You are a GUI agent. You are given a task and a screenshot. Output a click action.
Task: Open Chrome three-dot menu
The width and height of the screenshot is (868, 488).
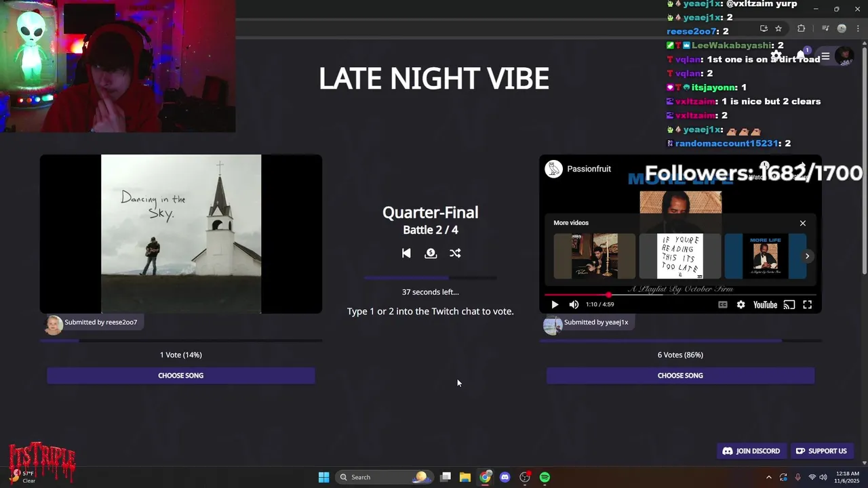click(858, 28)
